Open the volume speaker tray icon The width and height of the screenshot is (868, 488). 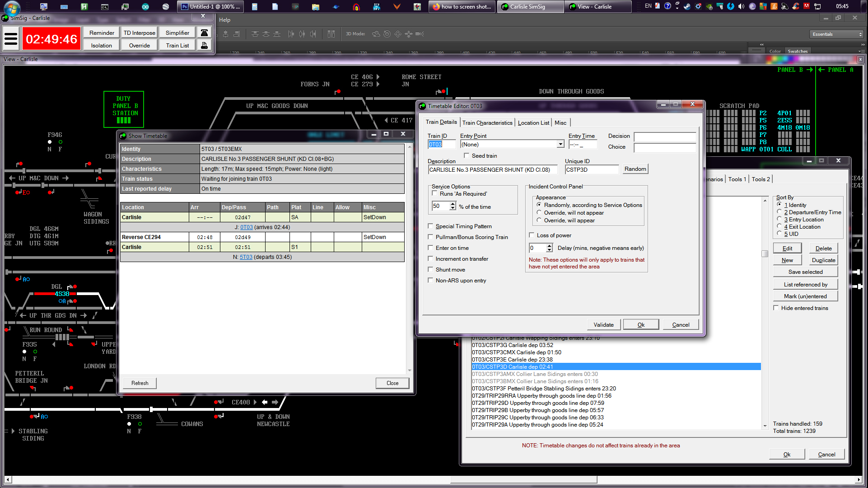tap(741, 6)
